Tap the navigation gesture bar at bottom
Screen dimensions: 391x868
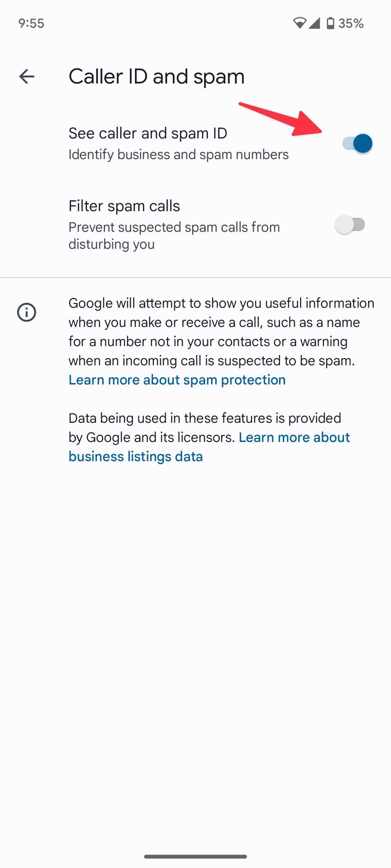[195, 857]
